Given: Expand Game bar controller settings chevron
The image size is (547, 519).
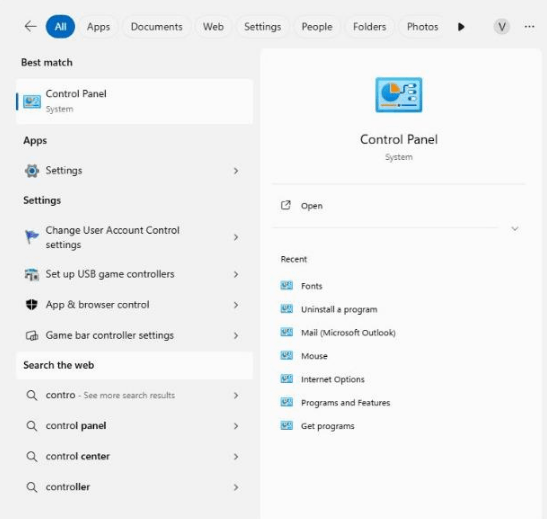Looking at the screenshot, I should point(236,336).
